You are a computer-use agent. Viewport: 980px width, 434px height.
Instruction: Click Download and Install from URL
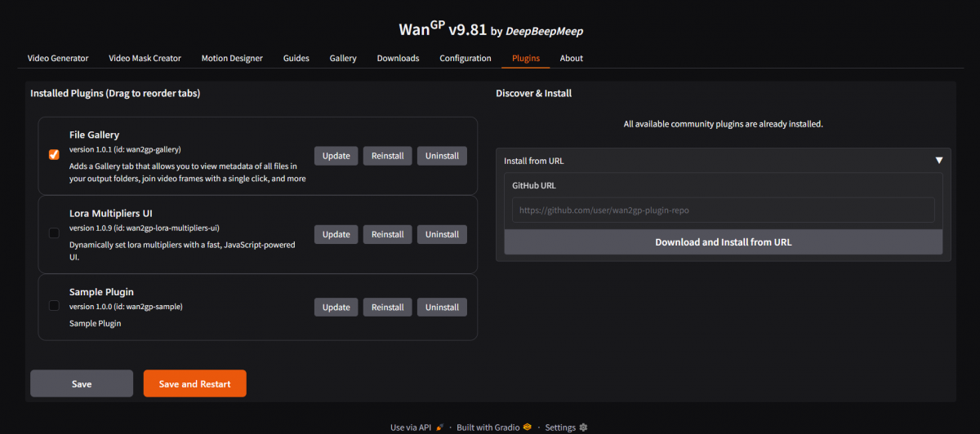(x=723, y=242)
